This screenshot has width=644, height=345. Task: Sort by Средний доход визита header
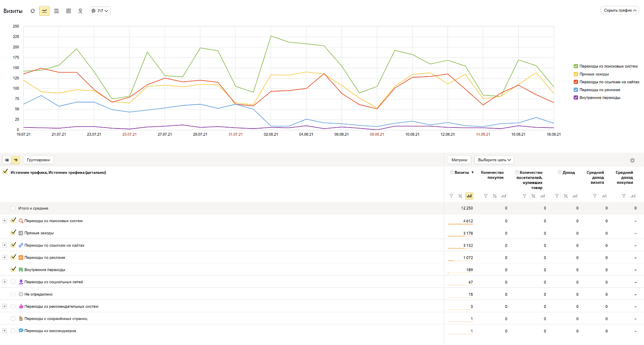click(x=595, y=177)
